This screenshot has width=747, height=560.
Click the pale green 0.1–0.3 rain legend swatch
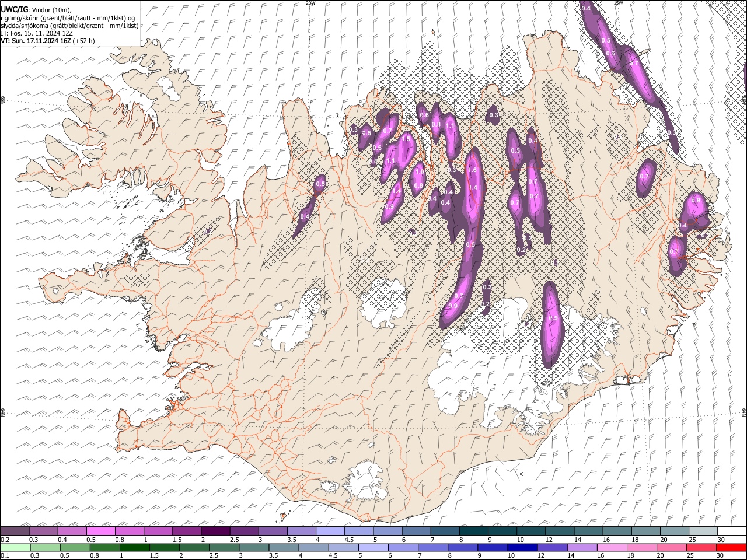pyautogui.click(x=15, y=547)
